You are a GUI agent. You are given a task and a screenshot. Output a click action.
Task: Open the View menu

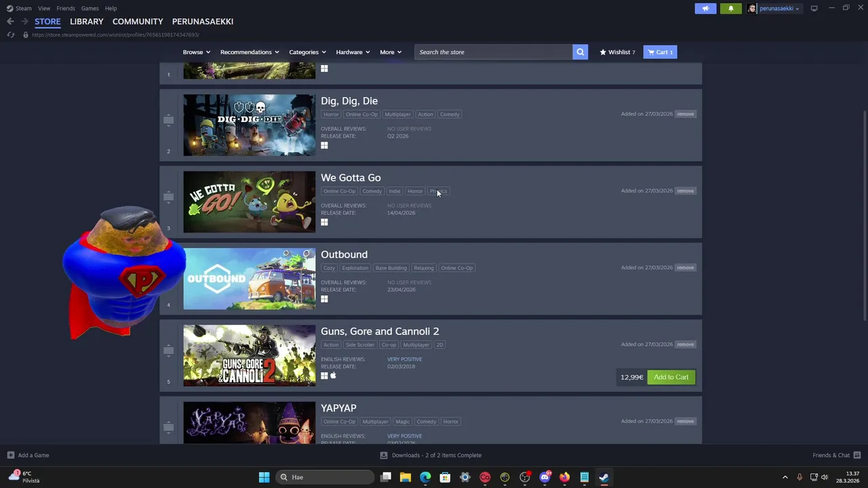pos(44,8)
